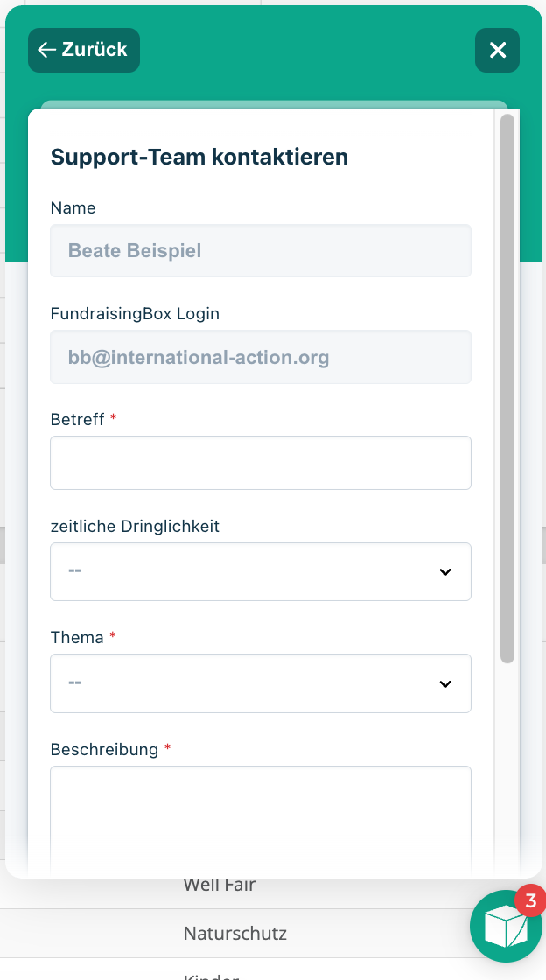Viewport: 546px width, 980px height.
Task: Click the Support-Team kontaktieren heading
Action: [x=199, y=157]
